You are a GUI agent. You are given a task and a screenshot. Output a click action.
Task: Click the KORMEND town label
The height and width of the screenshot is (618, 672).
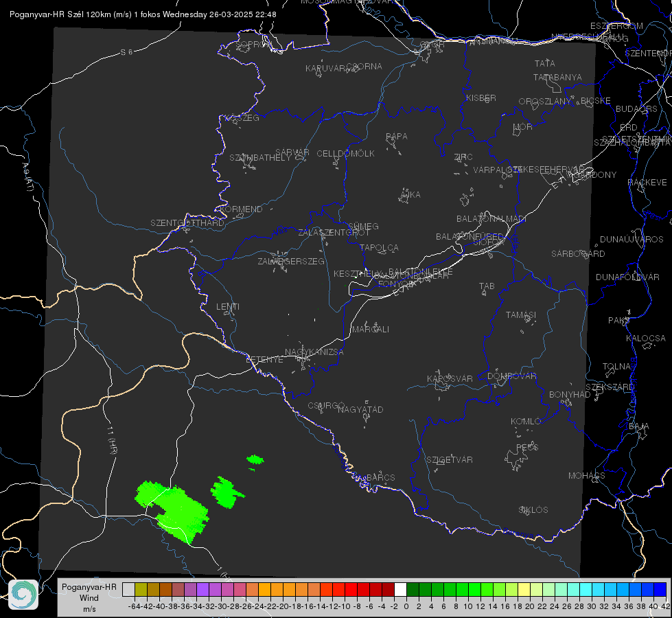click(x=242, y=209)
